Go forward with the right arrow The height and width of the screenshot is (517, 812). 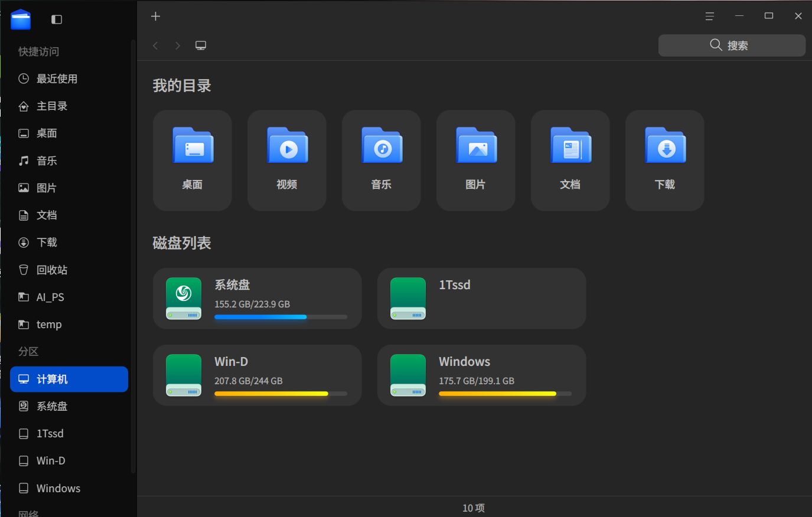pos(178,45)
